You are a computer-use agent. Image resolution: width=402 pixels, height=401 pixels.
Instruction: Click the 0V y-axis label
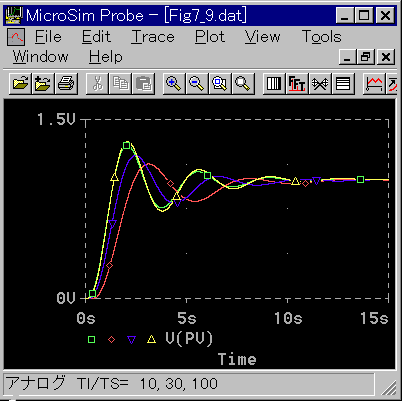66,298
